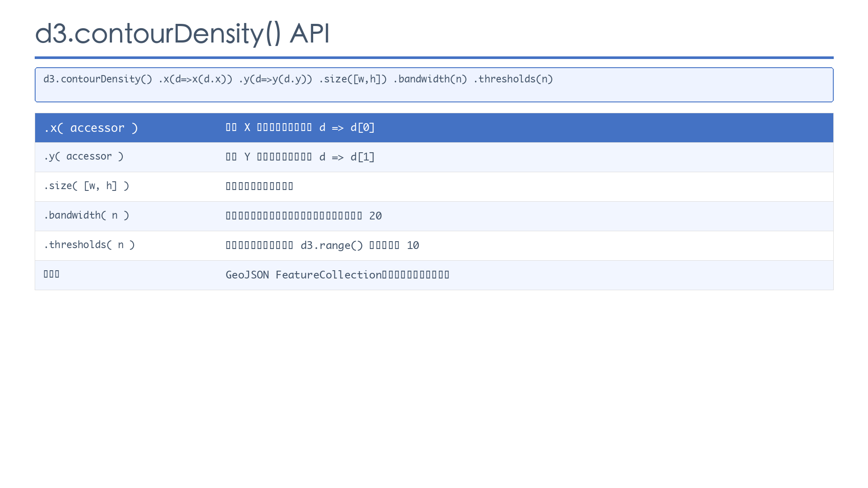Click the bandwidth description ending with 20
The width and height of the screenshot is (868, 488).
pyautogui.click(x=304, y=216)
